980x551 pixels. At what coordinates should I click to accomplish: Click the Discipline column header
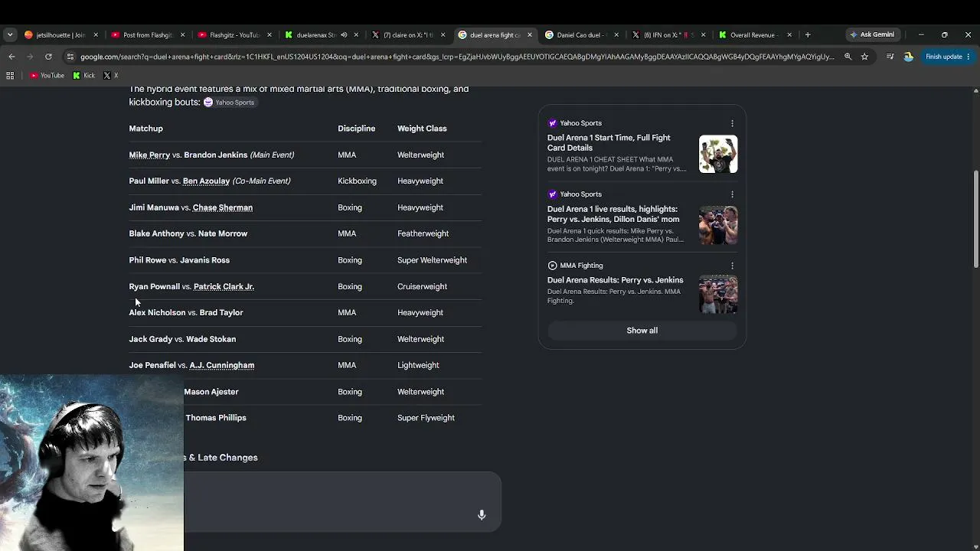(x=357, y=129)
